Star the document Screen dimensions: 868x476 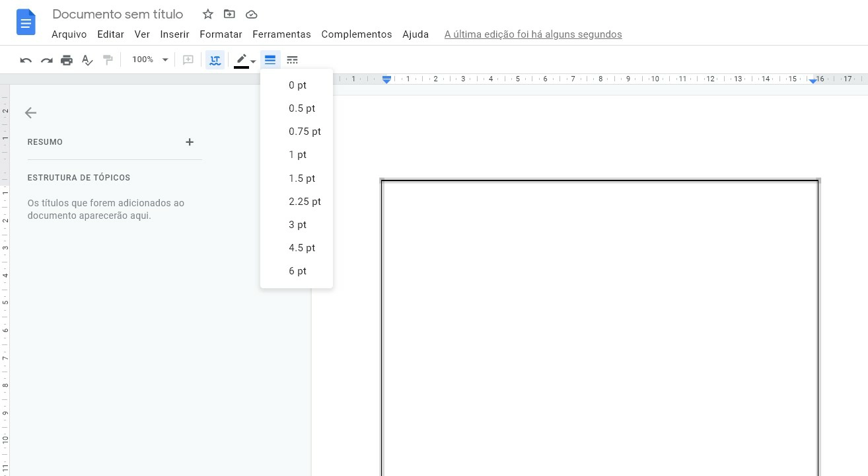click(207, 14)
